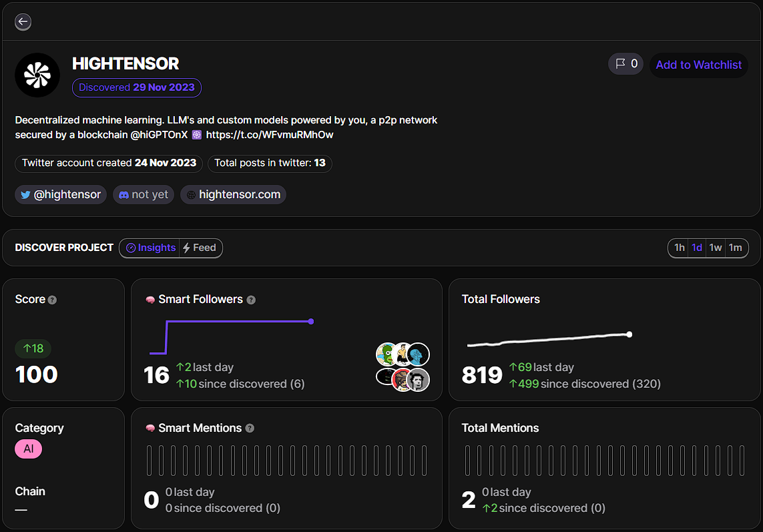Click the Twitter bird icon

pos(25,195)
